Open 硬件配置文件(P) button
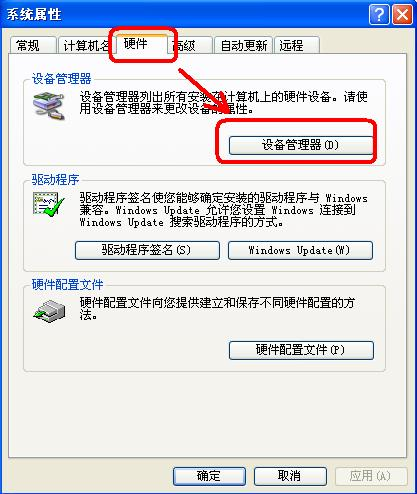This screenshot has height=494, width=417. point(301,350)
